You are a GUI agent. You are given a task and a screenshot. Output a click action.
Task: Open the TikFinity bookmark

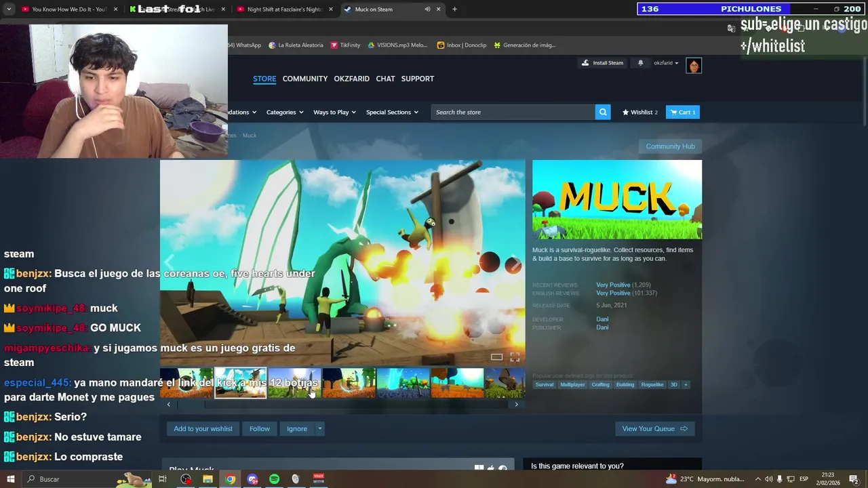345,45
